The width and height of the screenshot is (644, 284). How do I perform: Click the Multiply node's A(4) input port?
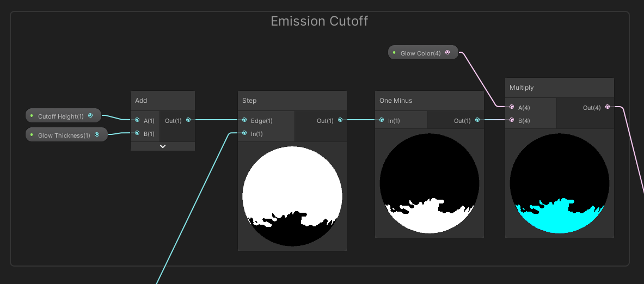coord(512,107)
